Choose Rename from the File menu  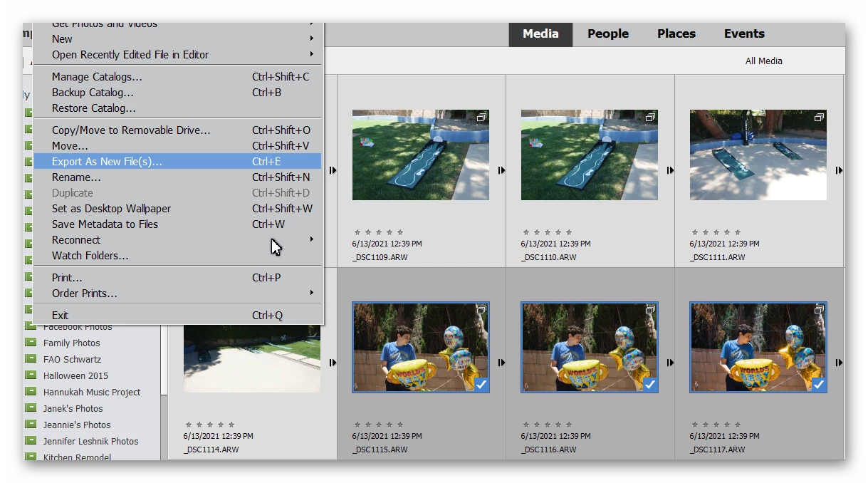coord(177,177)
